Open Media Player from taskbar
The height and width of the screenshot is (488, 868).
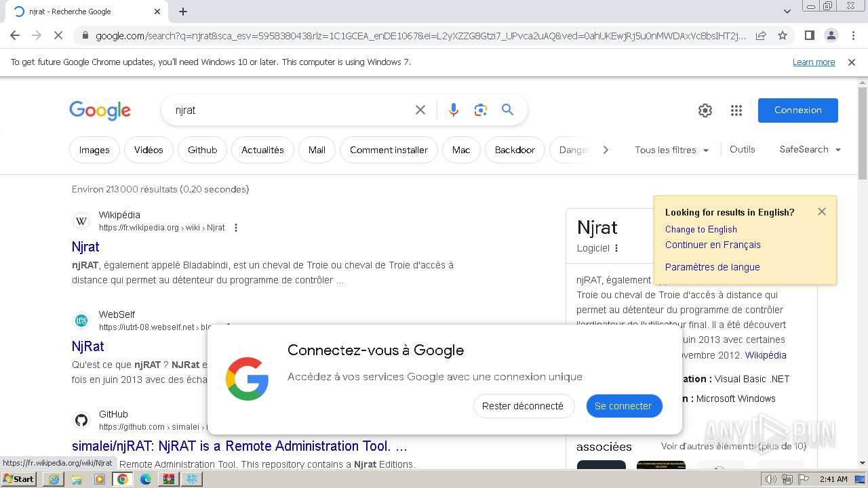pyautogui.click(x=100, y=479)
